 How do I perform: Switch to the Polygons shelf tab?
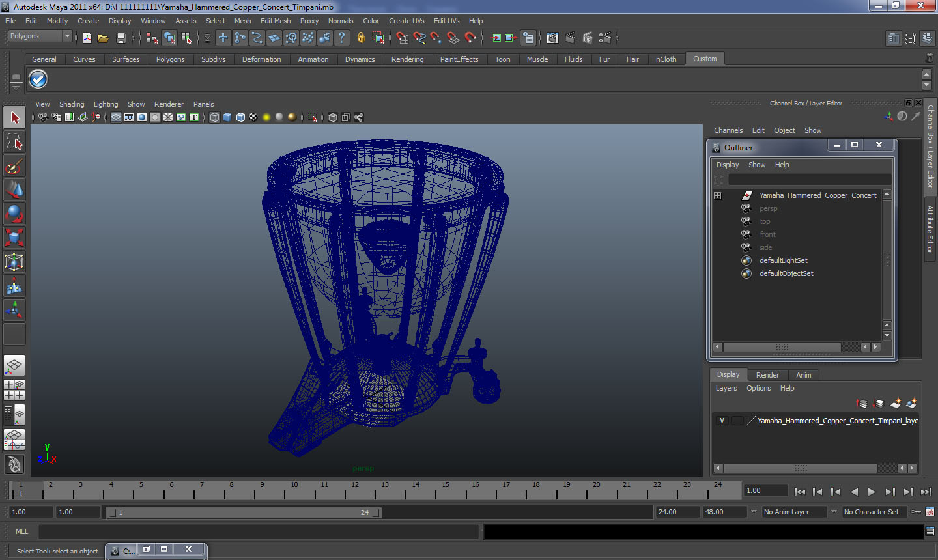point(170,59)
